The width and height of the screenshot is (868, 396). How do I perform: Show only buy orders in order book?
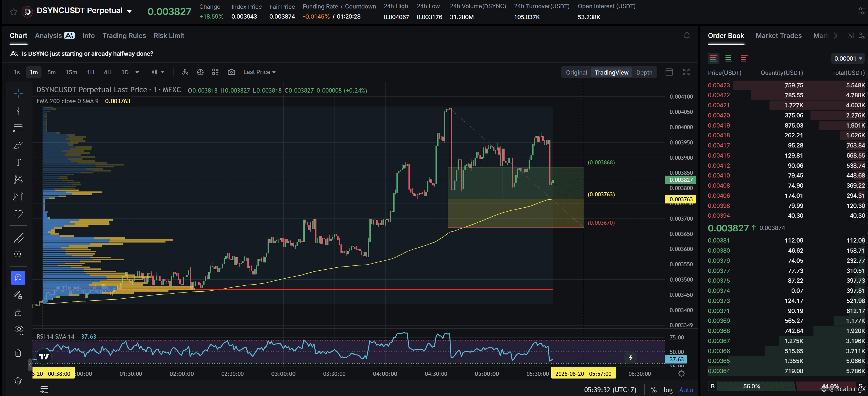click(728, 59)
